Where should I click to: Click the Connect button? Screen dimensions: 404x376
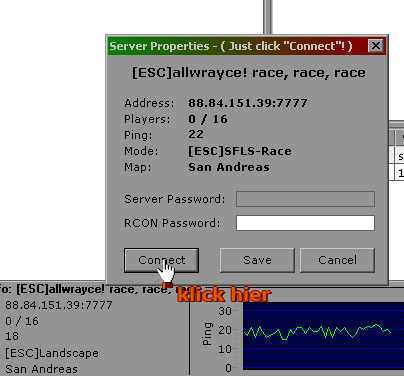(x=161, y=260)
